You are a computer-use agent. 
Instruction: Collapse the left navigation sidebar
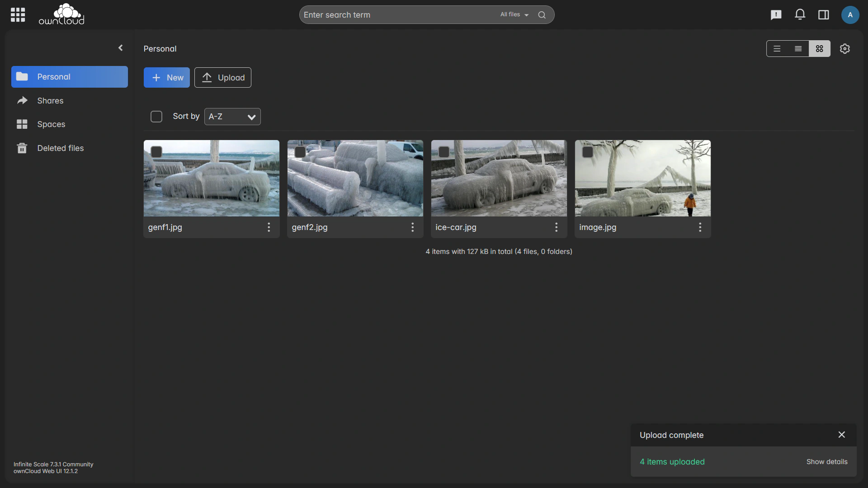[x=120, y=48]
